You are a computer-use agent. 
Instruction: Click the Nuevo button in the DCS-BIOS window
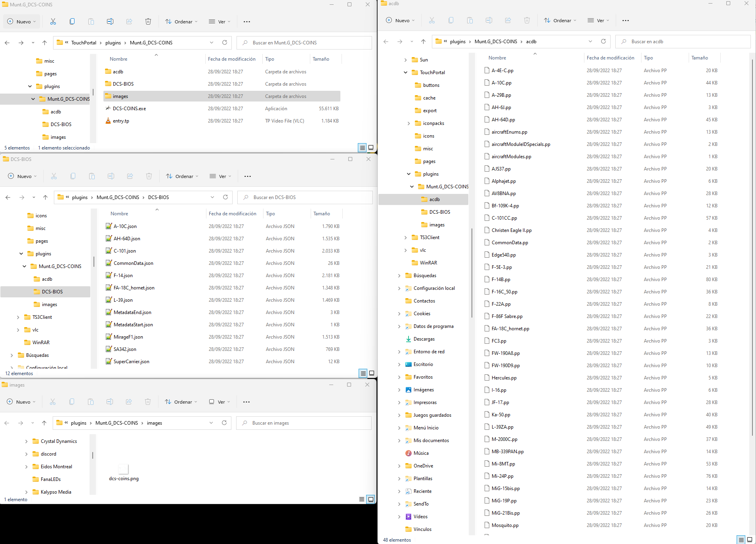pos(22,176)
